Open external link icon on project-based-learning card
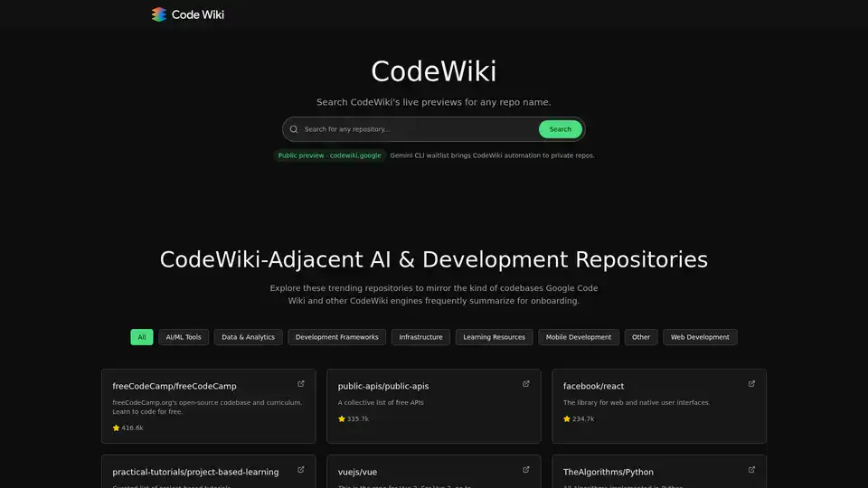The height and width of the screenshot is (488, 868). (301, 470)
